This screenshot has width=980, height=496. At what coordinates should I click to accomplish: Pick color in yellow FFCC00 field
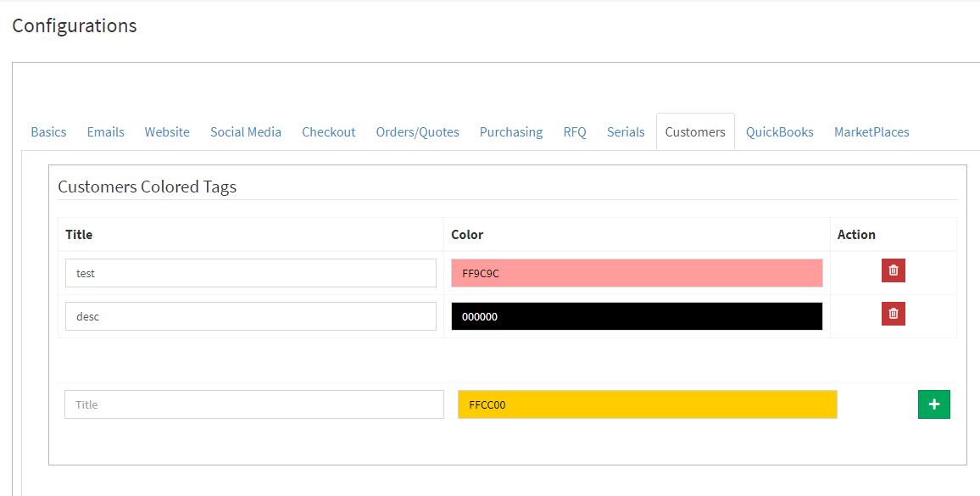tap(648, 404)
